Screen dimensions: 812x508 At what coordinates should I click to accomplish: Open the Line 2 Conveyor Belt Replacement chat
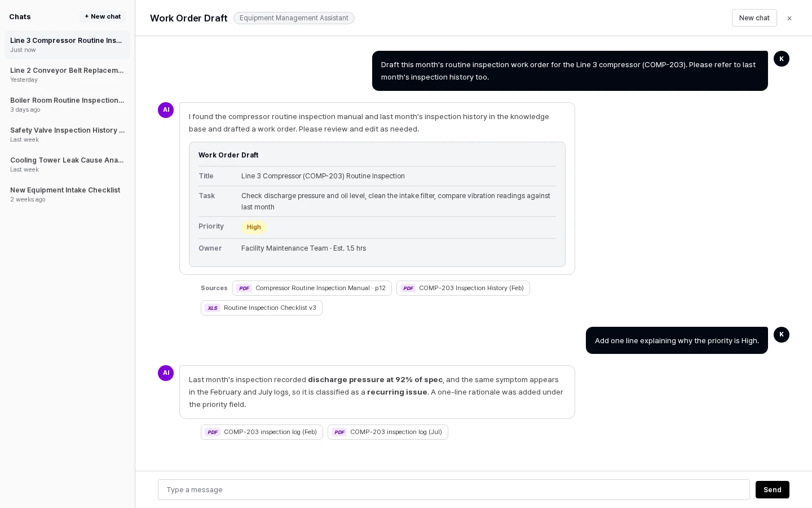(67, 75)
